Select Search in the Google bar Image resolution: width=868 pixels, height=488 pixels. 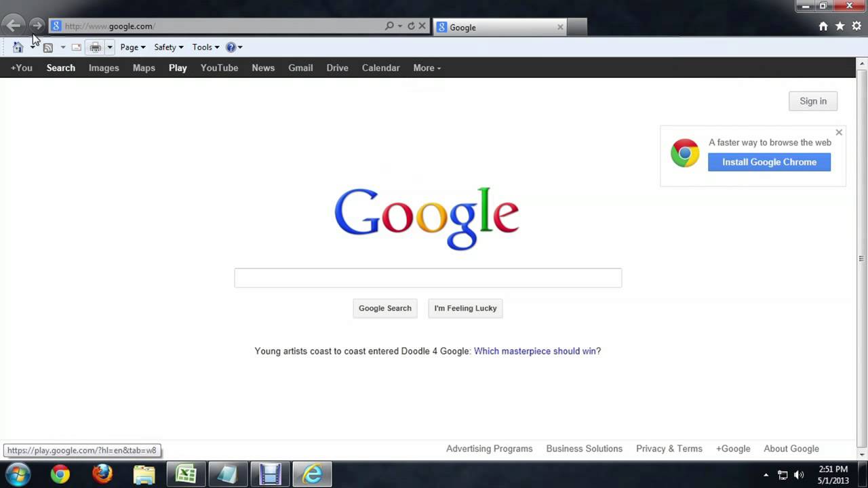coord(61,68)
